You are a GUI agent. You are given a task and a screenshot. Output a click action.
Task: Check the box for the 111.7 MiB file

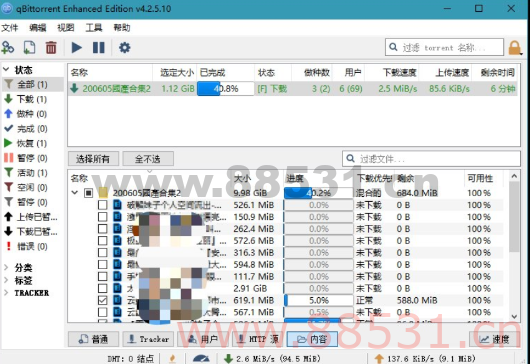click(102, 276)
